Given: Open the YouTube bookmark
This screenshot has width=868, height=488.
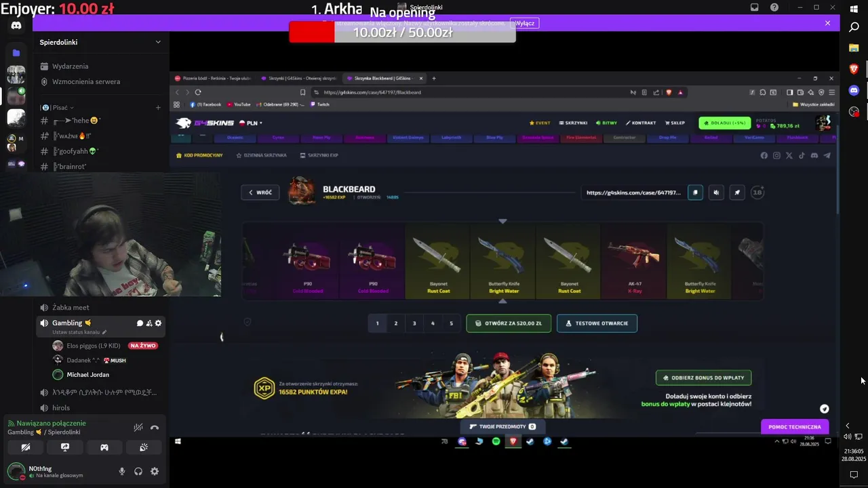Looking at the screenshot, I should (x=239, y=104).
